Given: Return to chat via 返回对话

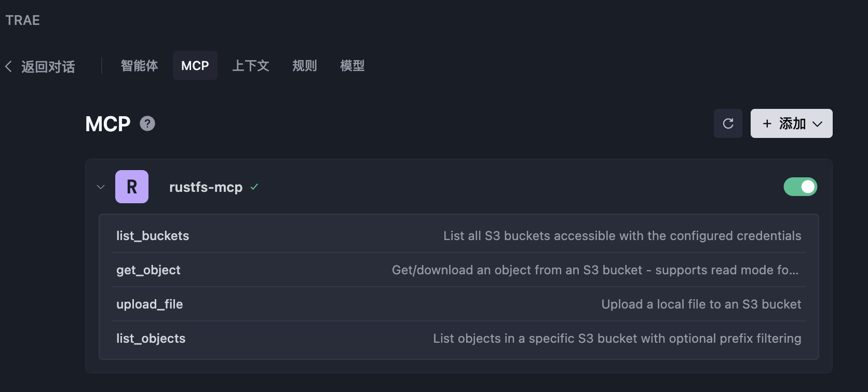Looking at the screenshot, I should click(47, 66).
